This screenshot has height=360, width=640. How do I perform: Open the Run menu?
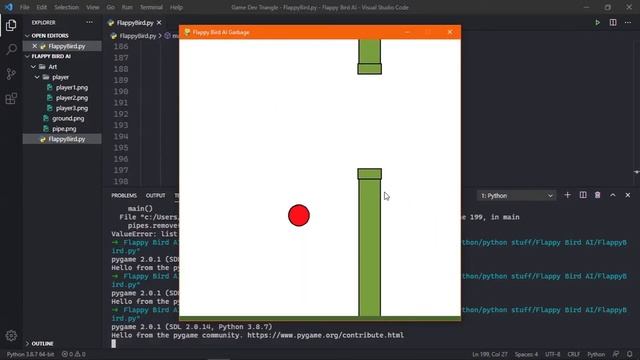pos(127,7)
